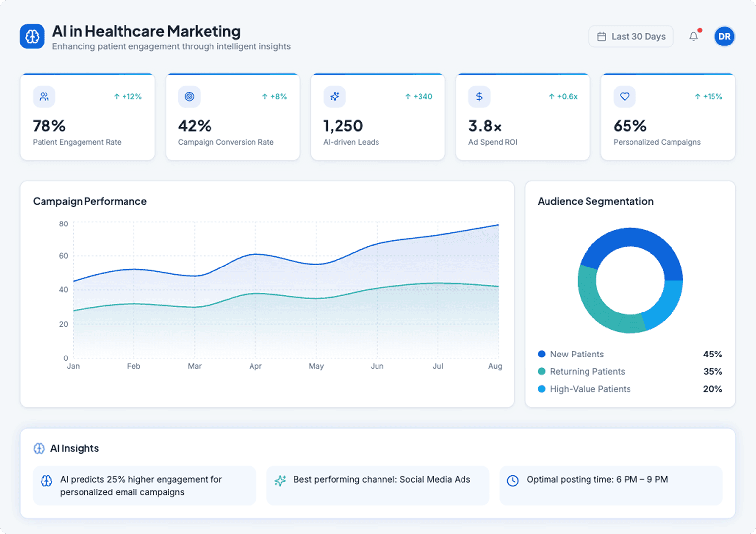Select the heart icon on Personalized Campaigns card
This screenshot has width=756, height=534.
coord(624,96)
